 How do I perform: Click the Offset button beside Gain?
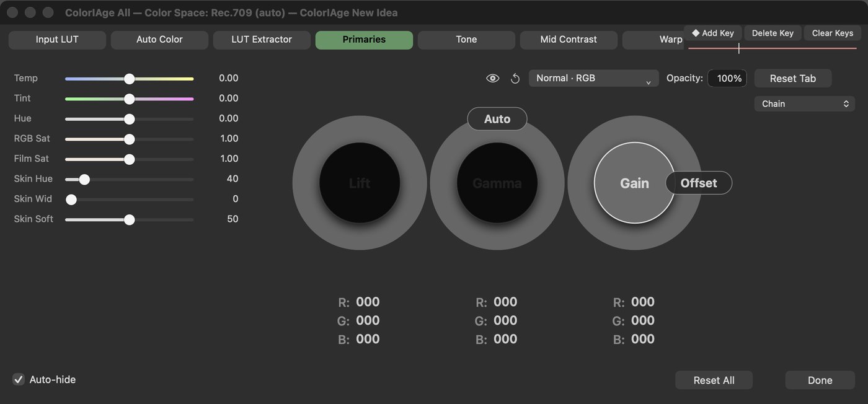699,183
